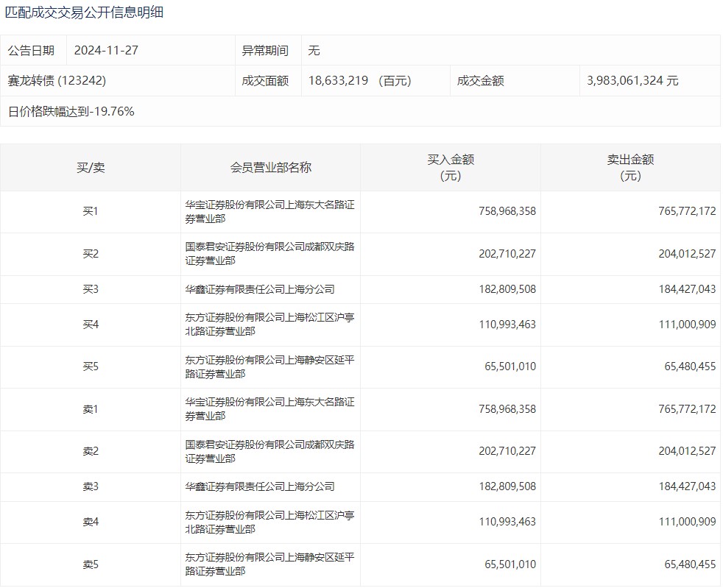Open 东方证券 静安区 branch in 卖5 row
The image size is (723, 588).
point(269,564)
